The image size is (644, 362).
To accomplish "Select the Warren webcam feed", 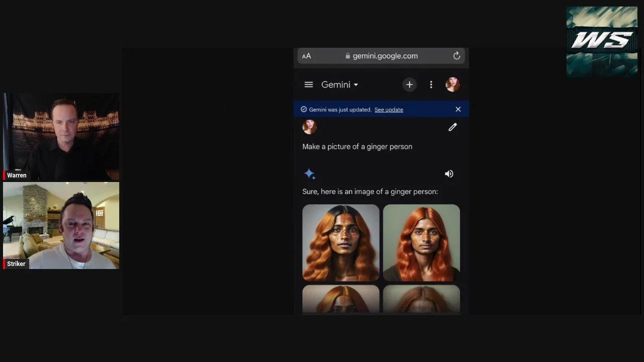I will (x=61, y=136).
